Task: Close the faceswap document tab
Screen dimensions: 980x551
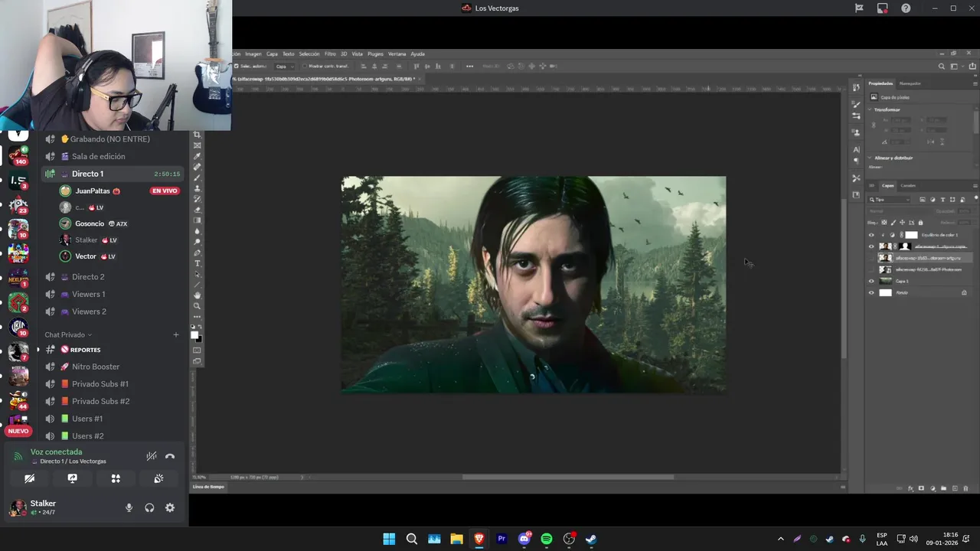Action: tap(420, 79)
